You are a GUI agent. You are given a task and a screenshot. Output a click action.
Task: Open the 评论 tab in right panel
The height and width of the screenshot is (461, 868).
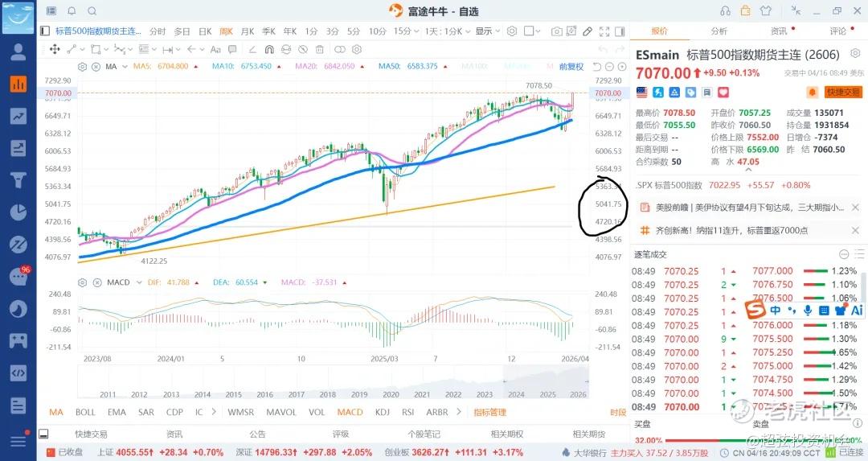point(837,31)
